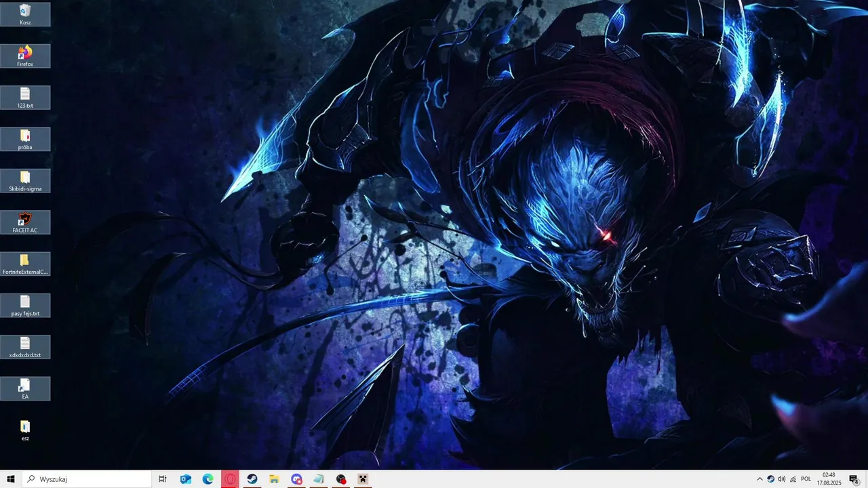Open the black round taskbar app with red dot
Screen dimensions: 868x488
click(341, 479)
